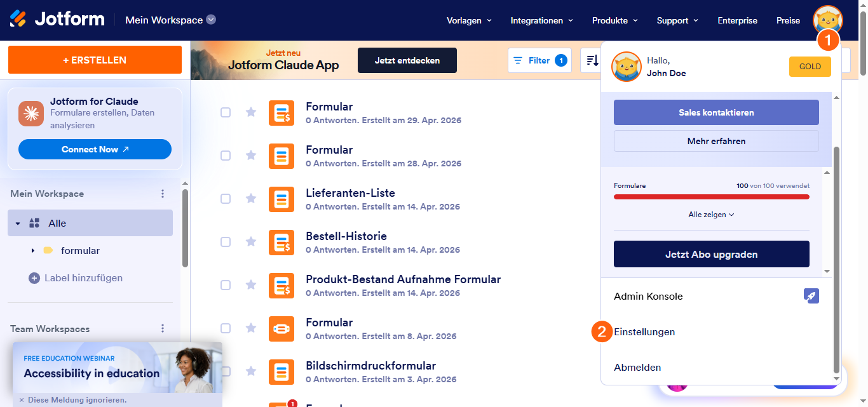Click Jetzt entdecken banner button
Screen dimensions: 868x407
(x=407, y=60)
